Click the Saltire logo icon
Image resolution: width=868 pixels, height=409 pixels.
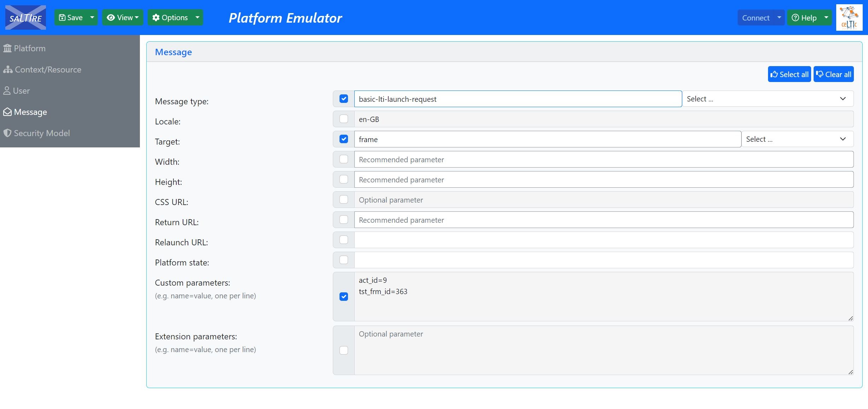coord(25,17)
